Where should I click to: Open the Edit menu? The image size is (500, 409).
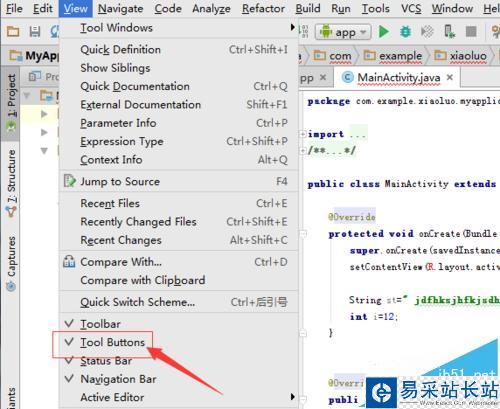43,8
